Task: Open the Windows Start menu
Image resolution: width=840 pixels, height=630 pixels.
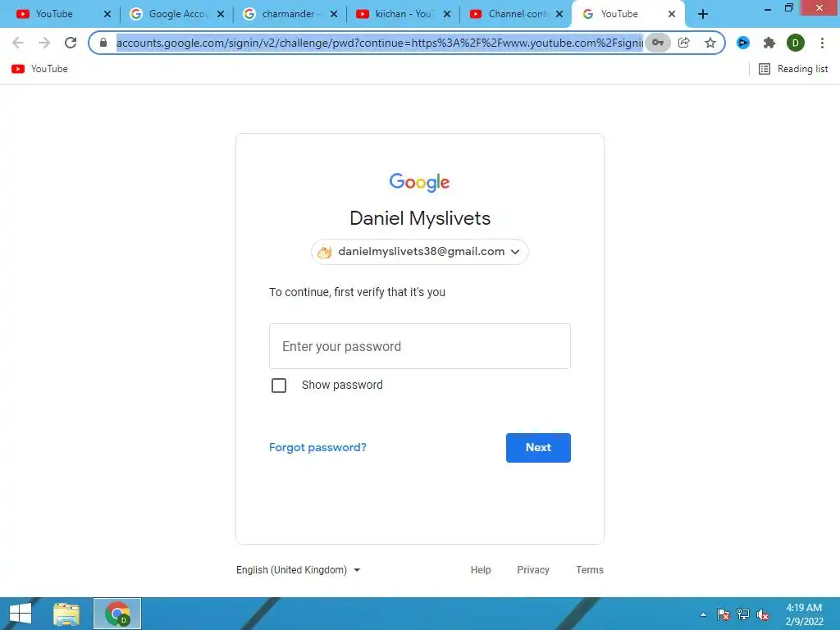Action: 21,614
